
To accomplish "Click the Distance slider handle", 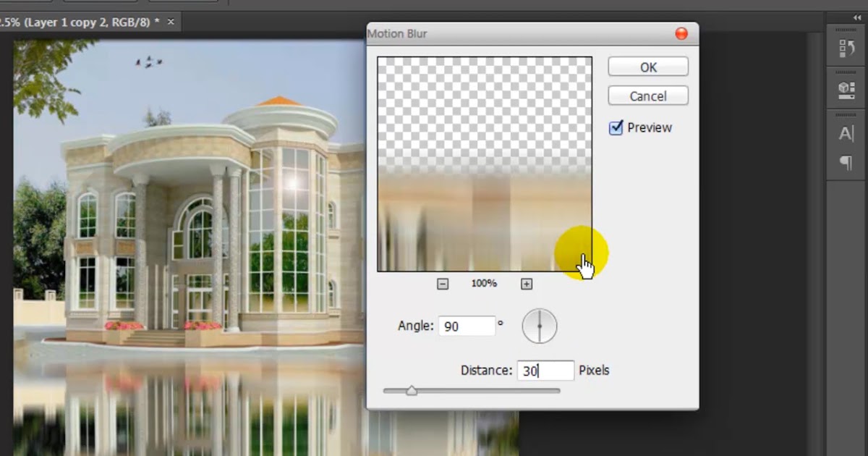I will 412,391.
